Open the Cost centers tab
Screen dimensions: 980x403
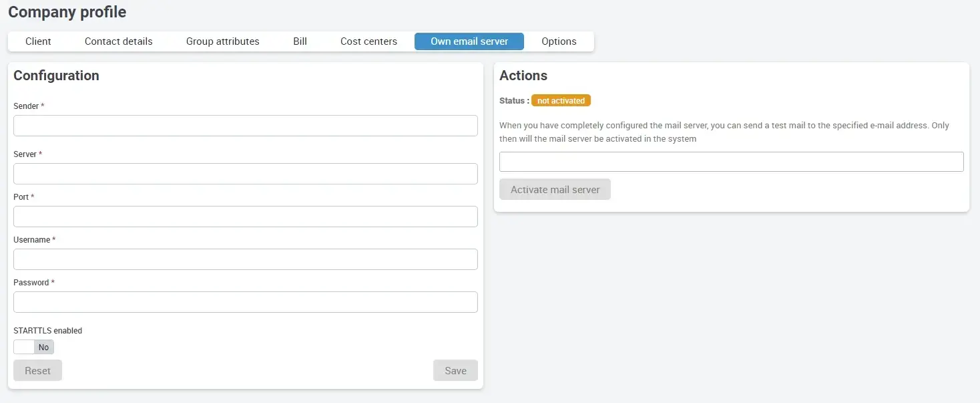tap(369, 41)
